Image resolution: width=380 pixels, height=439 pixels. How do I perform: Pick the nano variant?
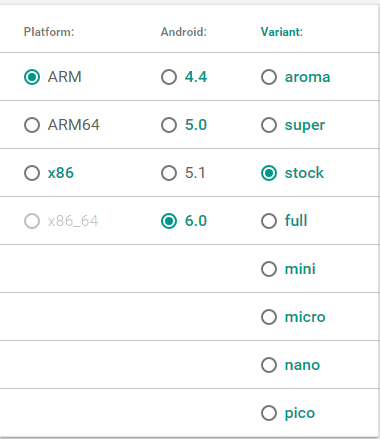click(x=269, y=365)
